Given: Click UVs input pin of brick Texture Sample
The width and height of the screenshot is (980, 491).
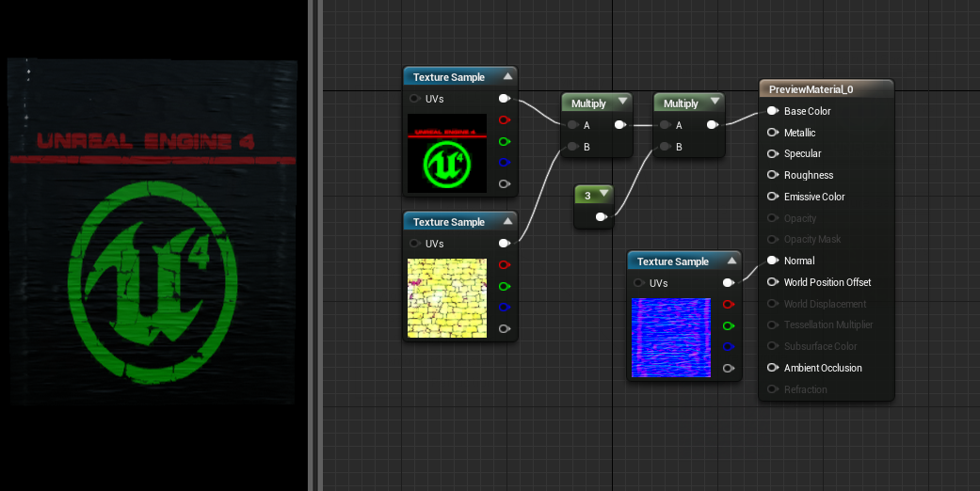Looking at the screenshot, I should tap(414, 244).
